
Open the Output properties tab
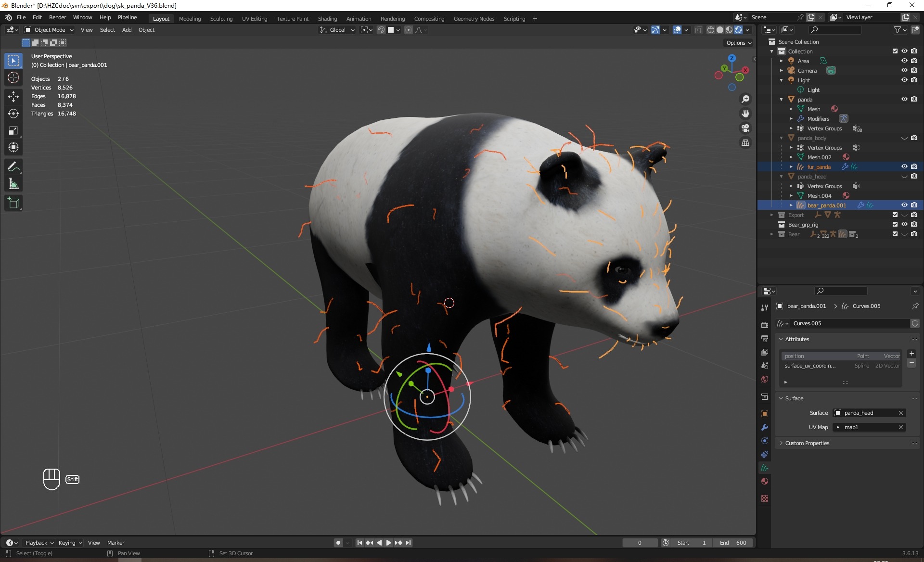(765, 339)
